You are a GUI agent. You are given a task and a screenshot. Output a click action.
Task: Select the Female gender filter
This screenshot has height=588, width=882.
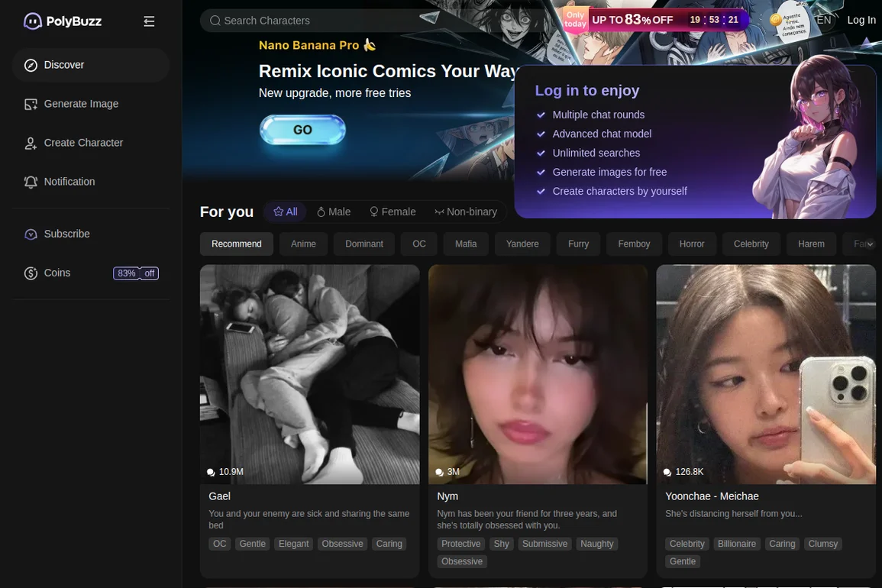(x=393, y=212)
